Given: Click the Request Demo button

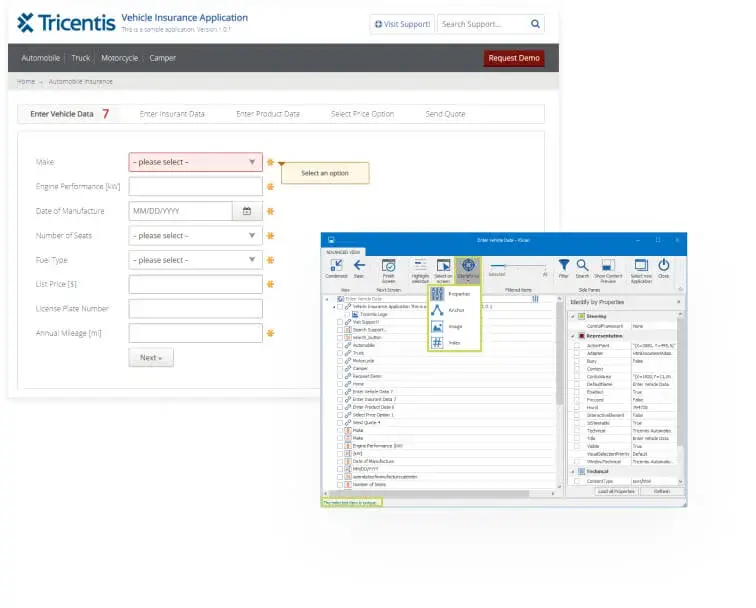Looking at the screenshot, I should tap(514, 58).
